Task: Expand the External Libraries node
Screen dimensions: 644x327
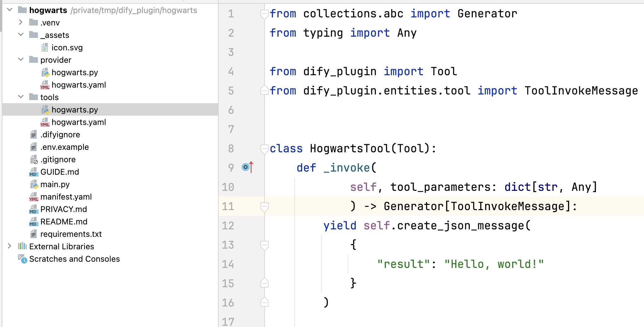Action: tap(10, 246)
